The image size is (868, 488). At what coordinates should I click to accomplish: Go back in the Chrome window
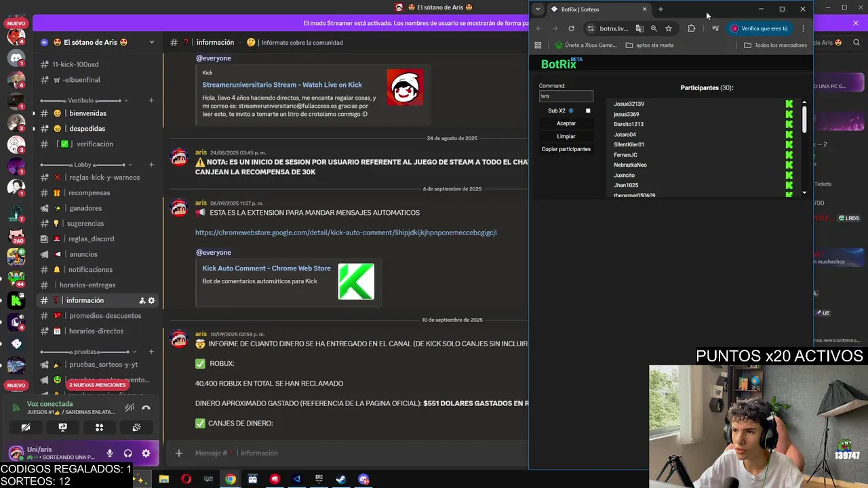[539, 28]
